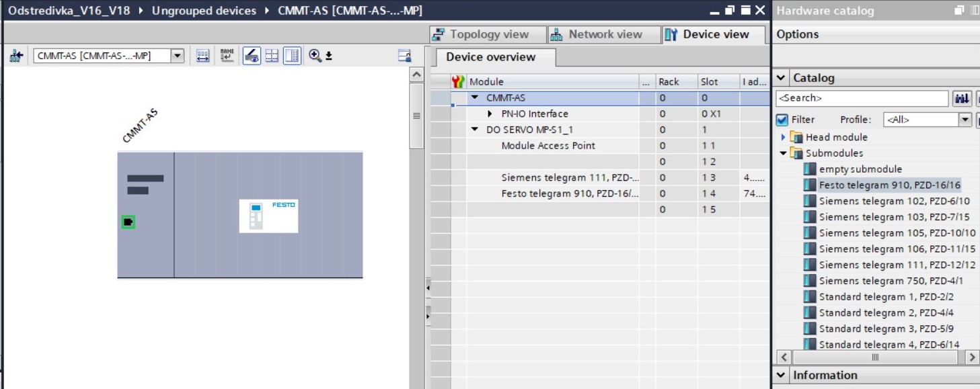The height and width of the screenshot is (389, 980).
Task: Select the Module Access Point row
Action: 600,146
